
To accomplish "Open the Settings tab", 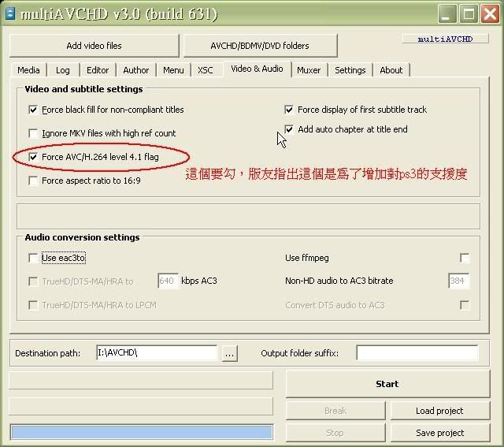I will (350, 70).
